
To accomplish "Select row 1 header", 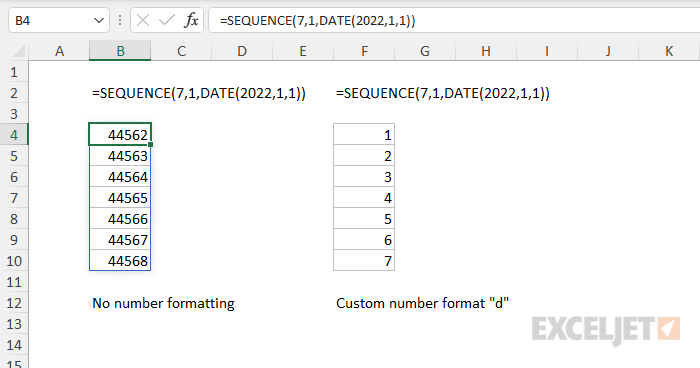I will pyautogui.click(x=14, y=72).
